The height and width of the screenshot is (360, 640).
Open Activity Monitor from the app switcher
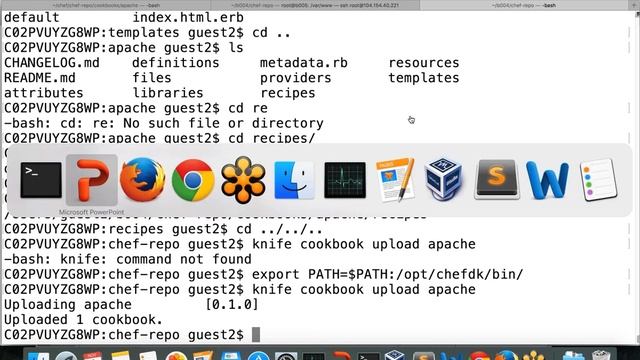point(345,180)
